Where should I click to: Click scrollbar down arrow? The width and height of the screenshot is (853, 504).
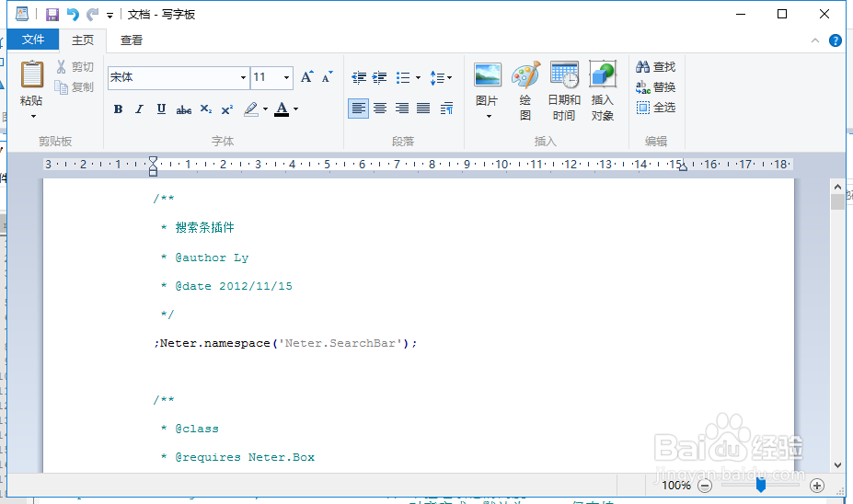pyautogui.click(x=837, y=465)
